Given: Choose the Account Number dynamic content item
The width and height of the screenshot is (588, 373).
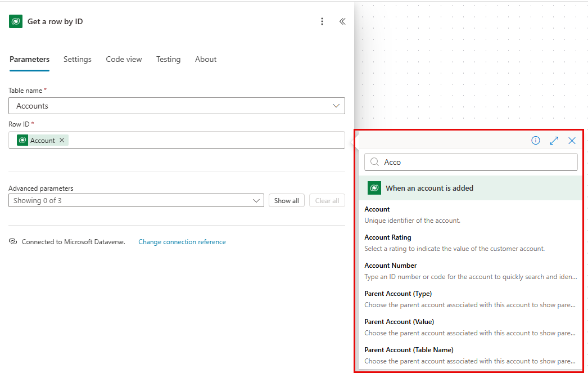Looking at the screenshot, I should coord(471,271).
